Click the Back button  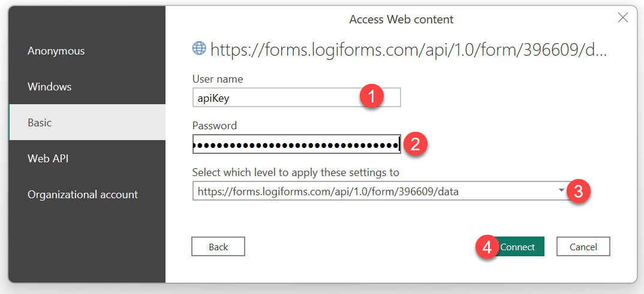[218, 247]
